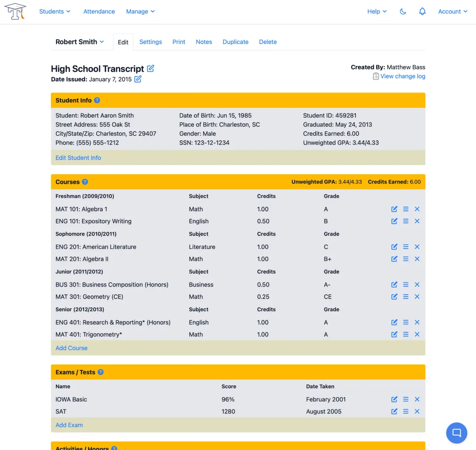Edit the SAT exam entry

click(x=394, y=412)
